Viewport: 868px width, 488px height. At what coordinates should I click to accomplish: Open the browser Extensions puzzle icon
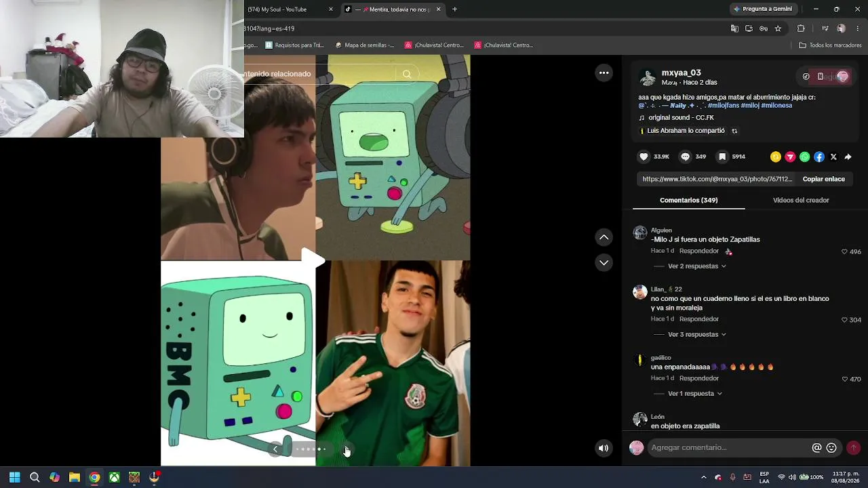(801, 28)
